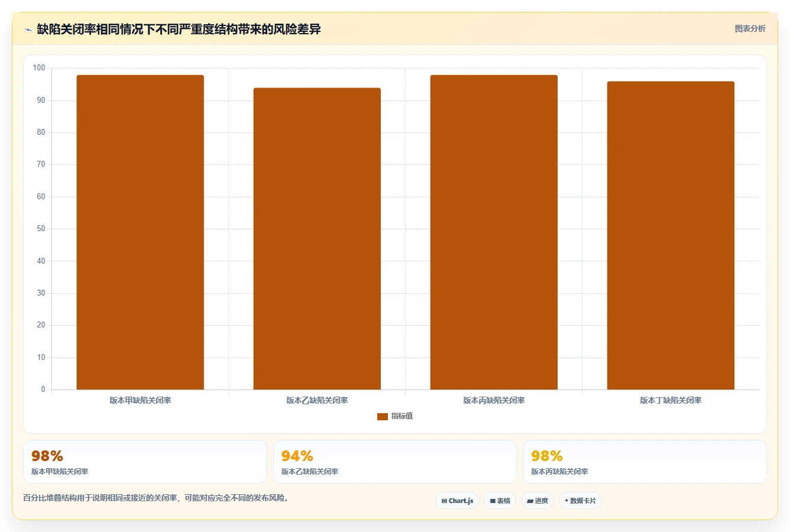Toggle the 指标值 legend color swatch
Screen dimensions: 790x532
coord(383,417)
